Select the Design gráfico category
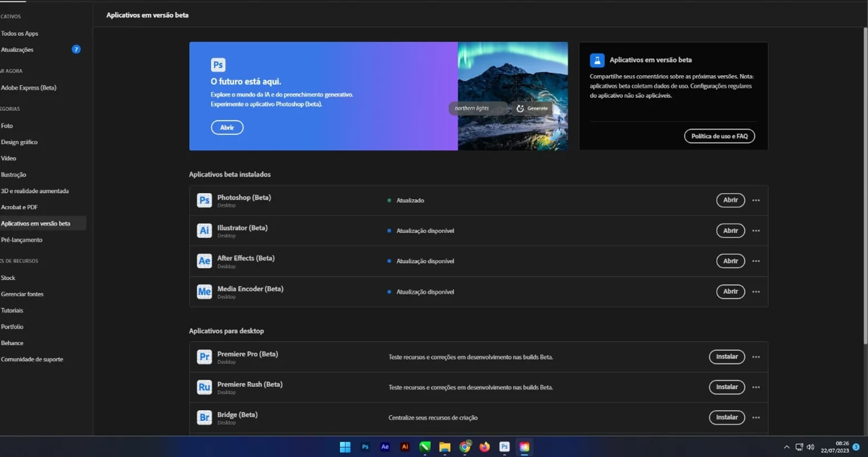868x457 pixels. 19,142
